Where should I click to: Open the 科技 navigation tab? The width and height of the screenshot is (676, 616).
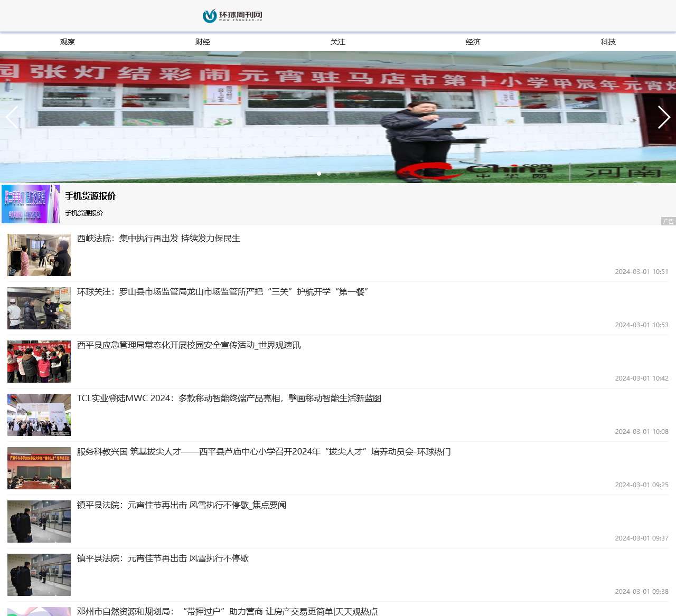pos(608,42)
